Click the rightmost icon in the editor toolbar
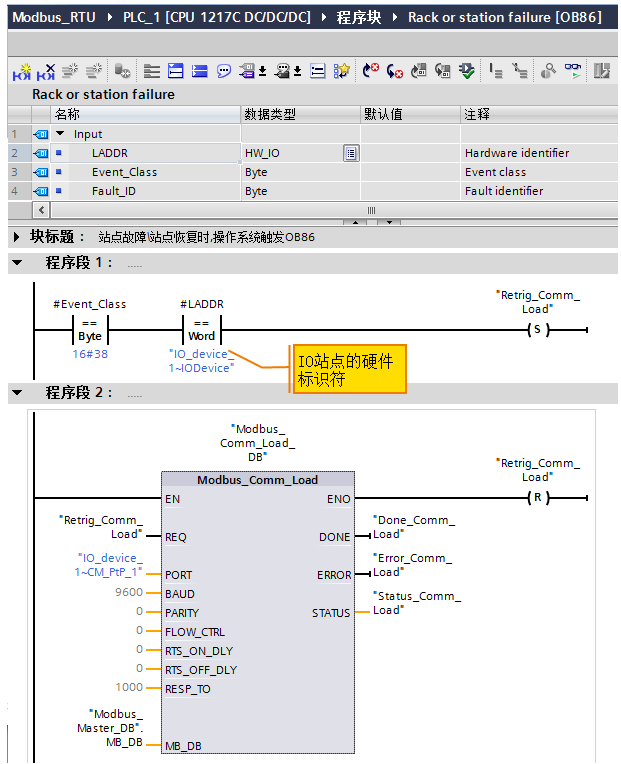The height and width of the screenshot is (764, 621). [601, 71]
